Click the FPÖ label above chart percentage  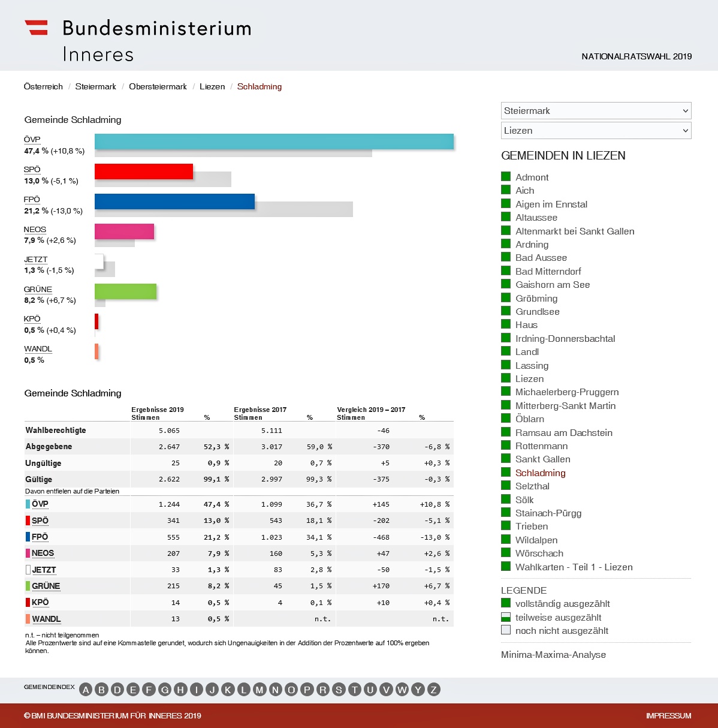click(x=32, y=200)
